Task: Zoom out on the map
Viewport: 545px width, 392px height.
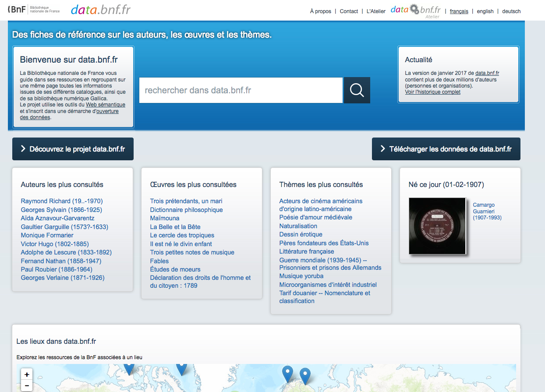Action: tap(27, 386)
